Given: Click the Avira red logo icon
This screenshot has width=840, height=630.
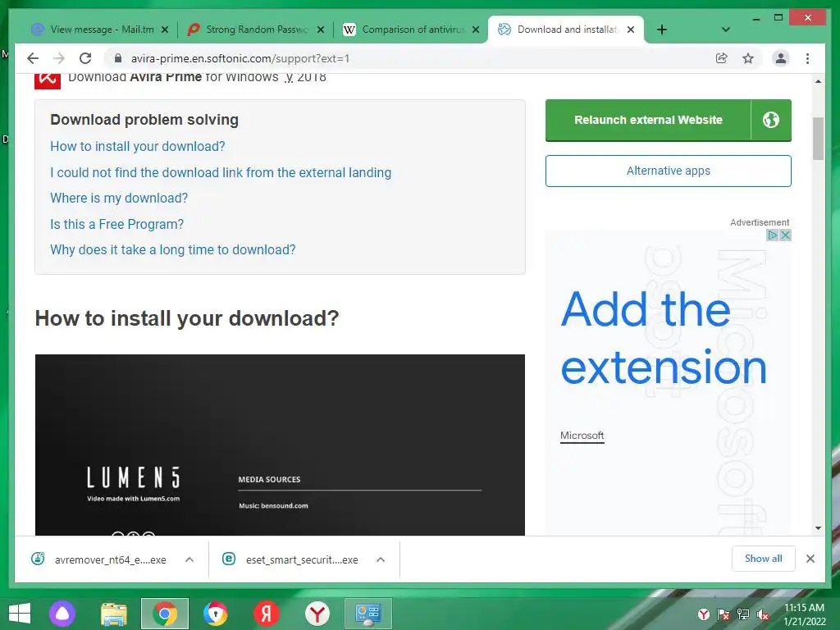Looking at the screenshot, I should point(47,80).
